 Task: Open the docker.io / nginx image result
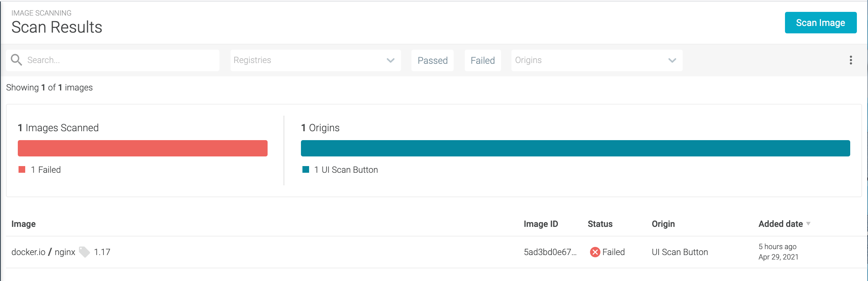[43, 252]
